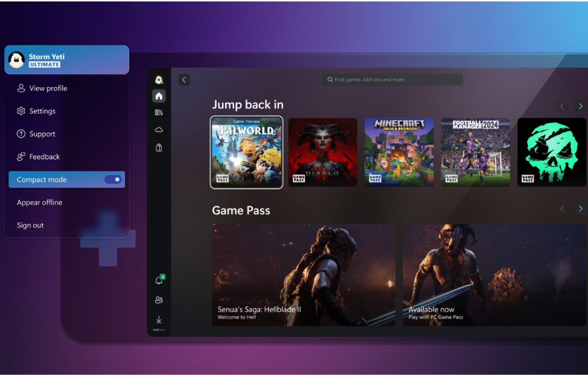Viewport: 588px width, 375px height.
Task: Click the back arrow button
Action: [x=184, y=79]
